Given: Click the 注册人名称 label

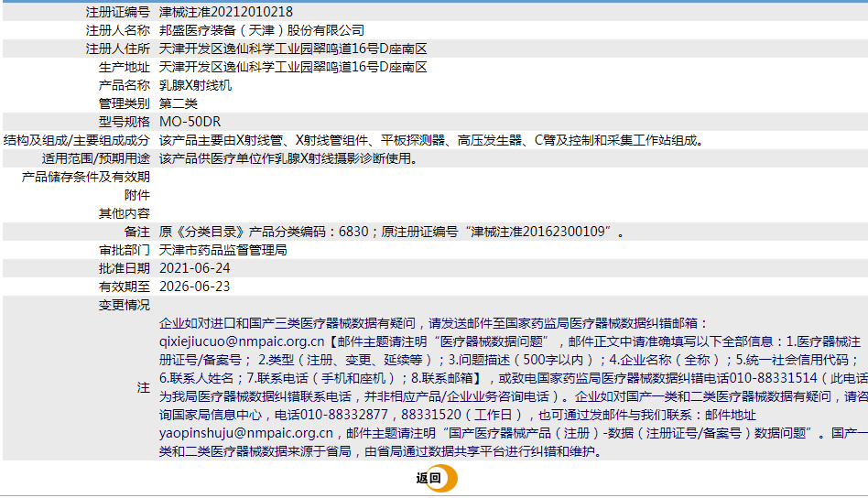Looking at the screenshot, I should (x=118, y=30).
